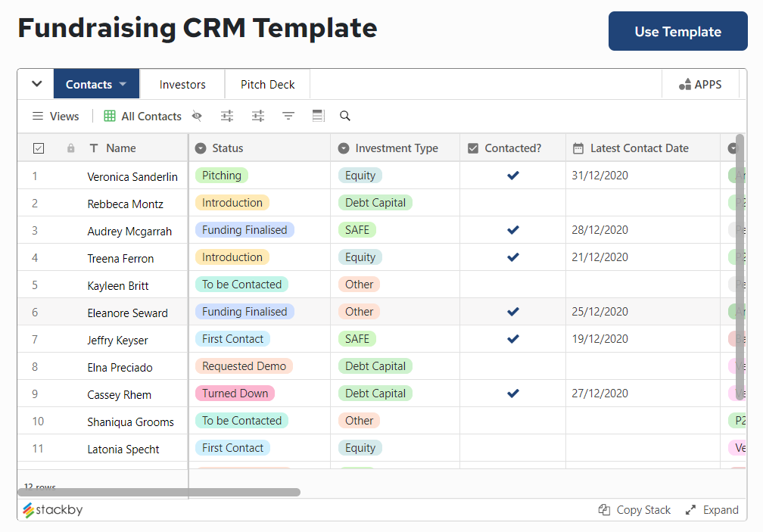
Task: Click the row height adjustment icon
Action: pyautogui.click(x=316, y=115)
